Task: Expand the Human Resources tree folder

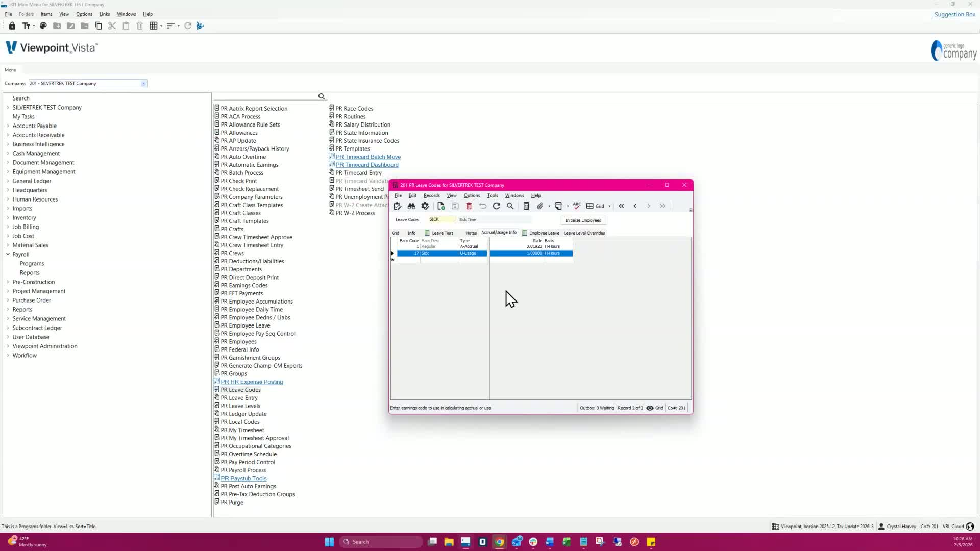Action: 8,199
